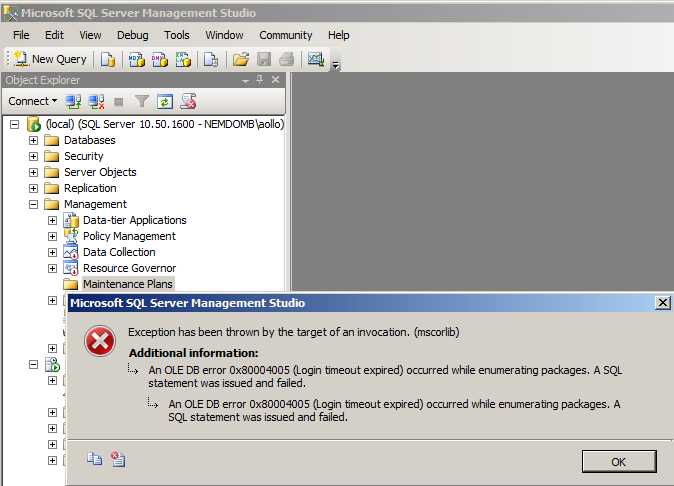Click the Analysis Services XMLA Query icon
This screenshot has width=674, height=486.
tap(183, 59)
